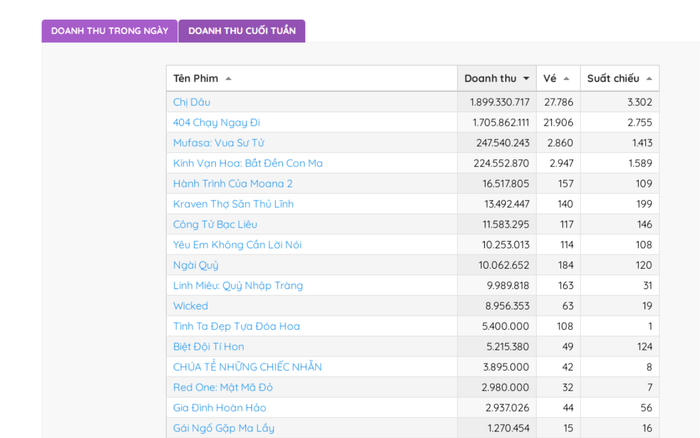Open Kính Vạn Hoa: Bắt Đền Con Ma
700x438 pixels.
coord(247,163)
